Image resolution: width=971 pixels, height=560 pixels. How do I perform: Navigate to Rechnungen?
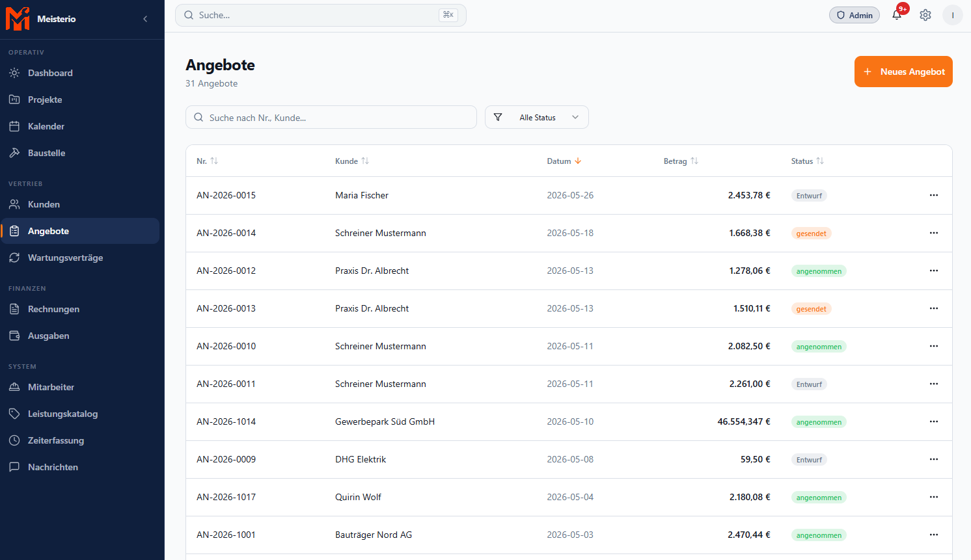pyautogui.click(x=80, y=309)
